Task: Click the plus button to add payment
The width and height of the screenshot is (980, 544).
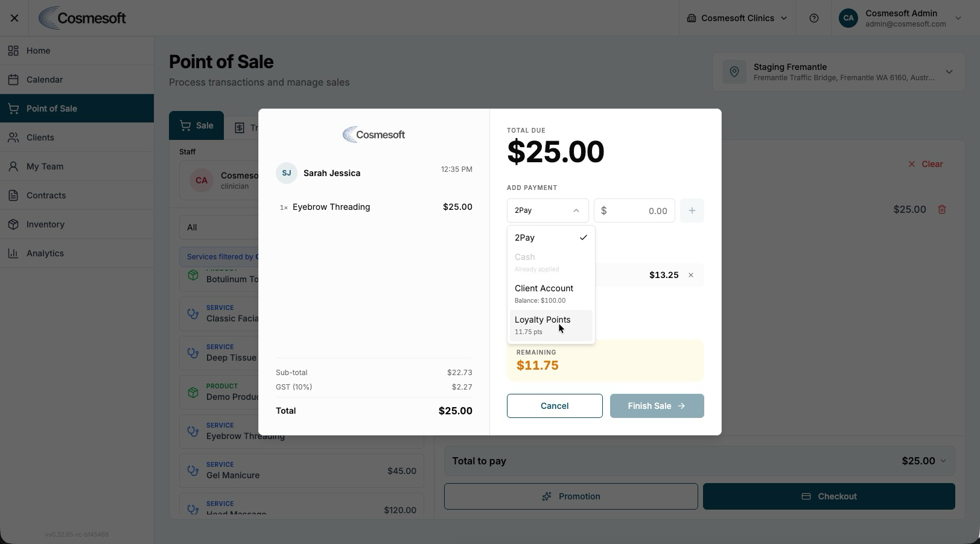Action: (x=692, y=210)
